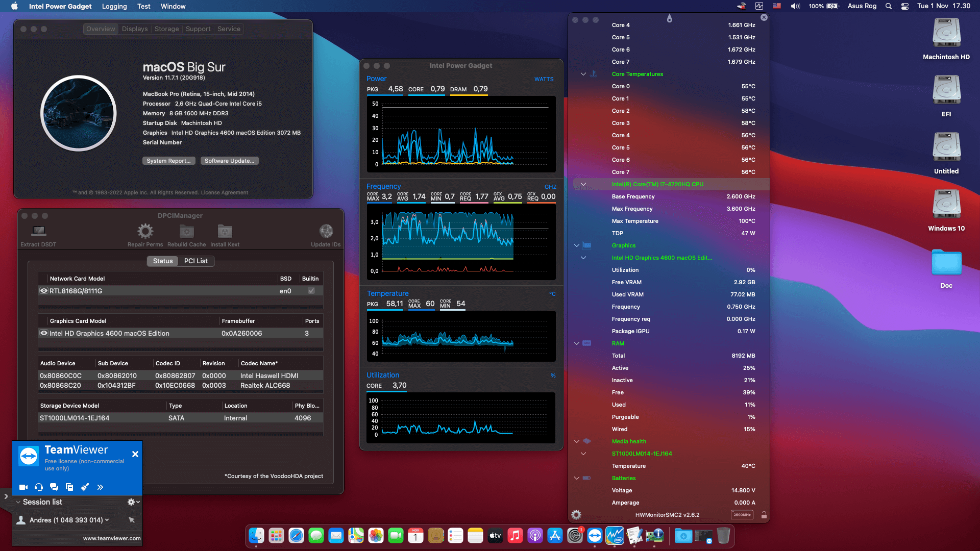The height and width of the screenshot is (551, 980).
Task: Collapse TeamViewer Session list
Action: point(18,502)
